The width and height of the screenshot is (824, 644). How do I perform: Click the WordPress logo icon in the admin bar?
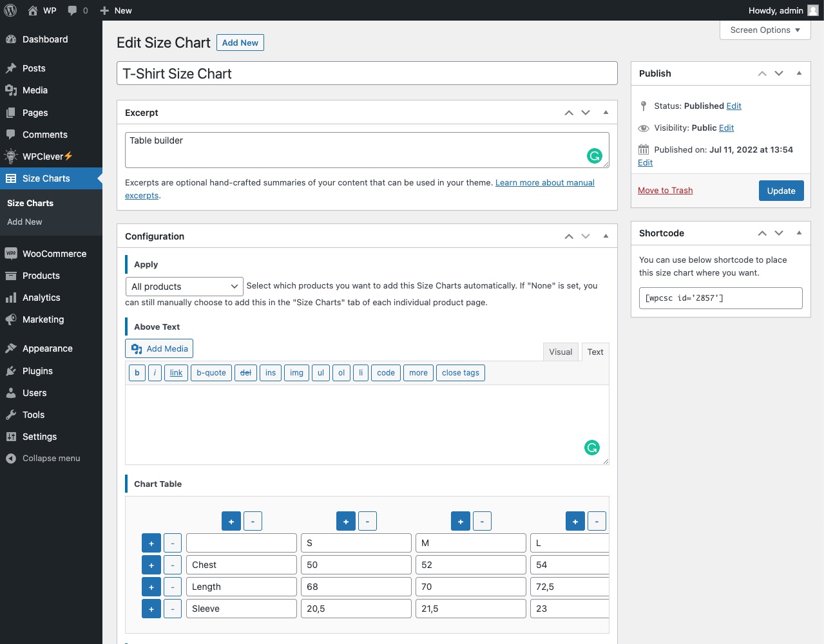tap(11, 10)
